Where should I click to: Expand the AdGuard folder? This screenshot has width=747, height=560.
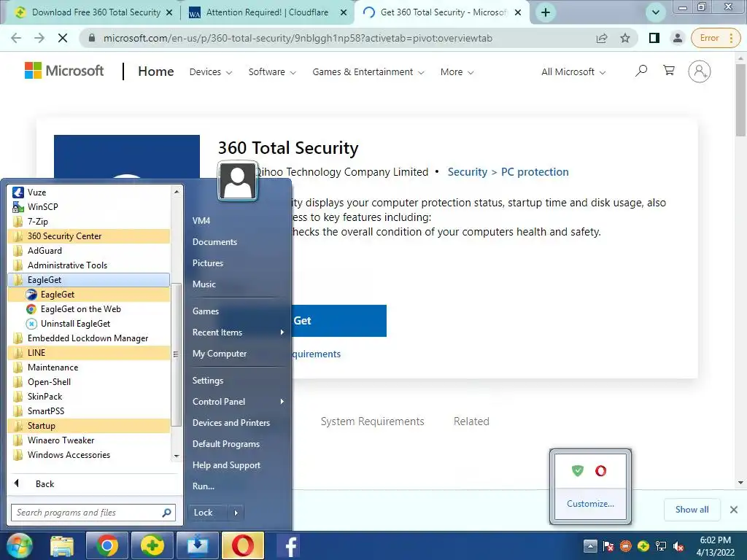(88, 251)
